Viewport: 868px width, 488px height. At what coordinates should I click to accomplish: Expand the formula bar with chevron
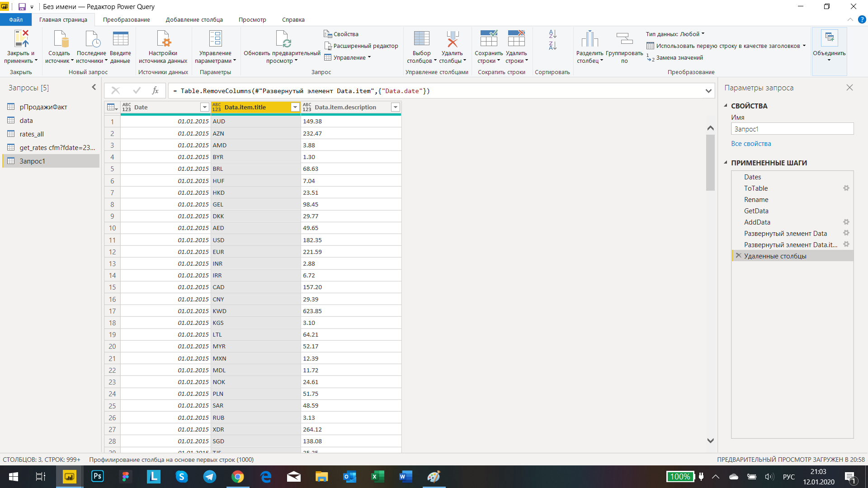708,91
